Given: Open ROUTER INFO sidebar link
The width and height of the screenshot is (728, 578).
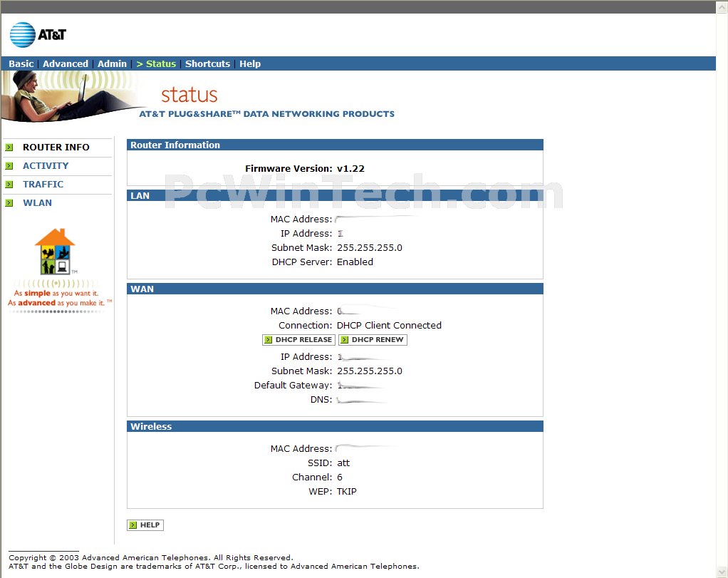Looking at the screenshot, I should pyautogui.click(x=56, y=148).
